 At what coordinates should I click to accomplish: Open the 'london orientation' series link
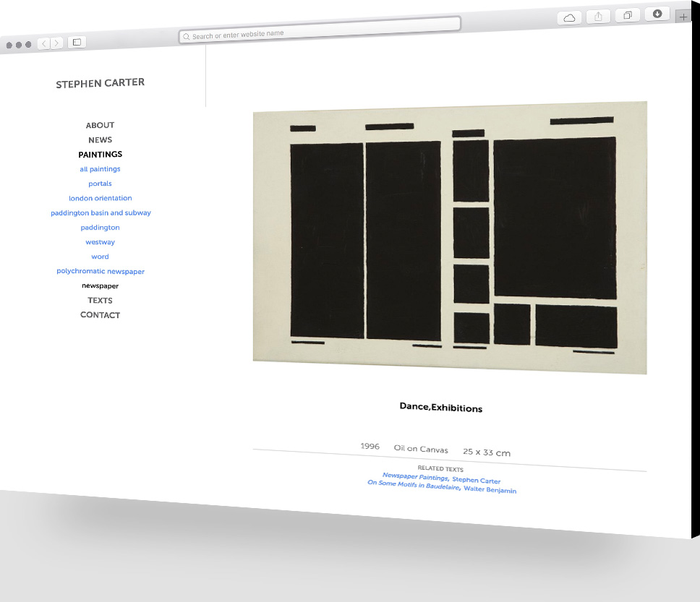100,198
